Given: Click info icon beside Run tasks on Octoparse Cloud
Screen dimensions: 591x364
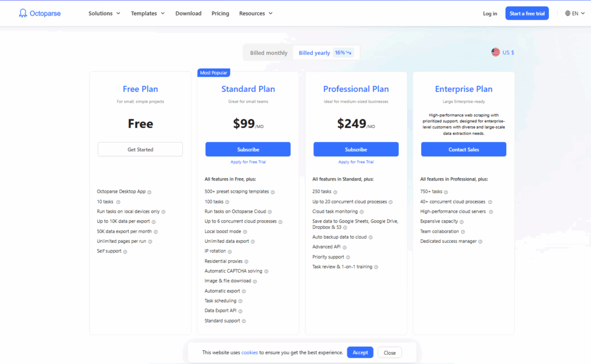Looking at the screenshot, I should click(270, 212).
